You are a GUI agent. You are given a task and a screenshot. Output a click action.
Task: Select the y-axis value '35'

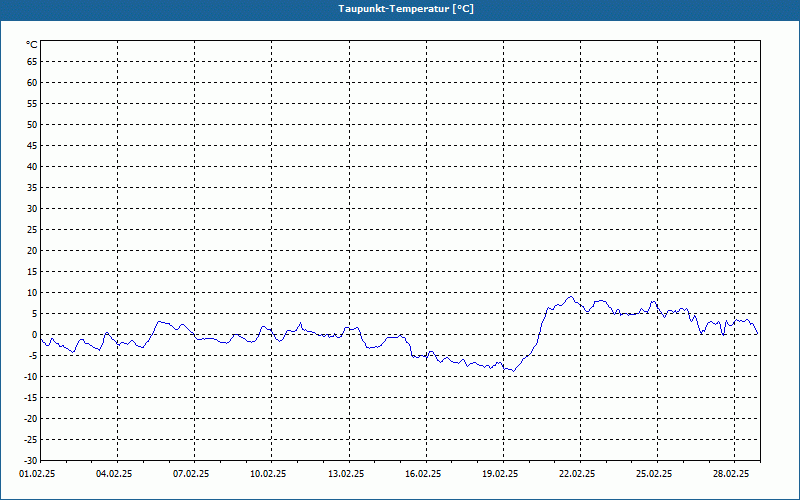pos(32,188)
